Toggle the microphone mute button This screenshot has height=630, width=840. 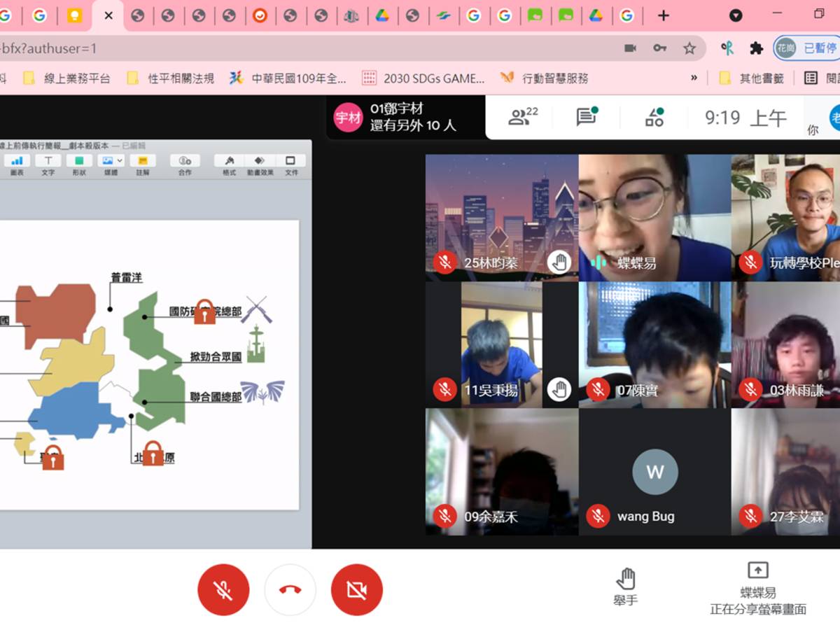[223, 590]
